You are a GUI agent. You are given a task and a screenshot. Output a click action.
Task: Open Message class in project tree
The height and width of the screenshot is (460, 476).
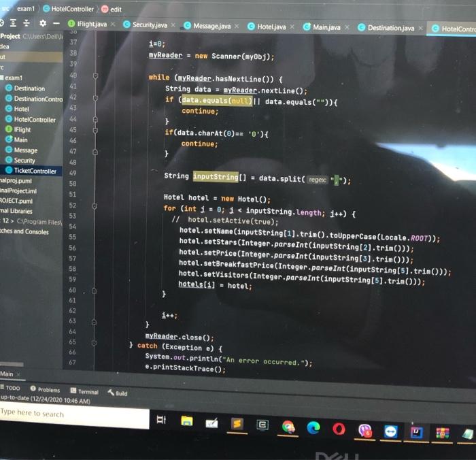[22, 150]
